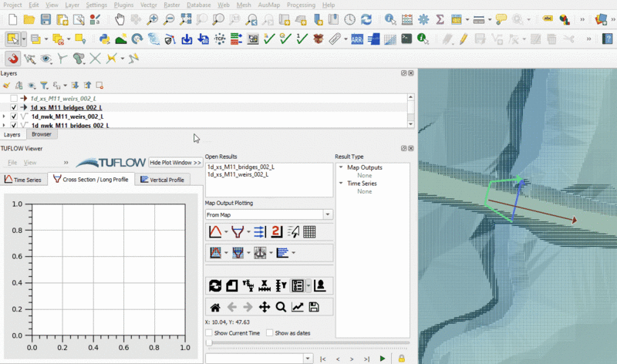Click the Python console icon in toolbar
The height and width of the screenshot is (364, 617).
[103, 38]
